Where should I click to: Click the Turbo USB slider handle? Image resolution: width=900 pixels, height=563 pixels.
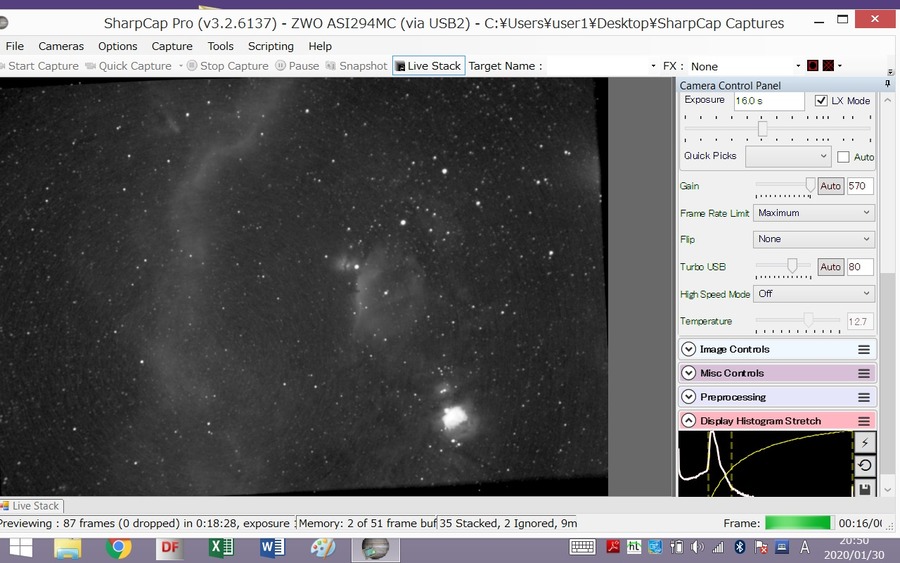tap(792, 265)
